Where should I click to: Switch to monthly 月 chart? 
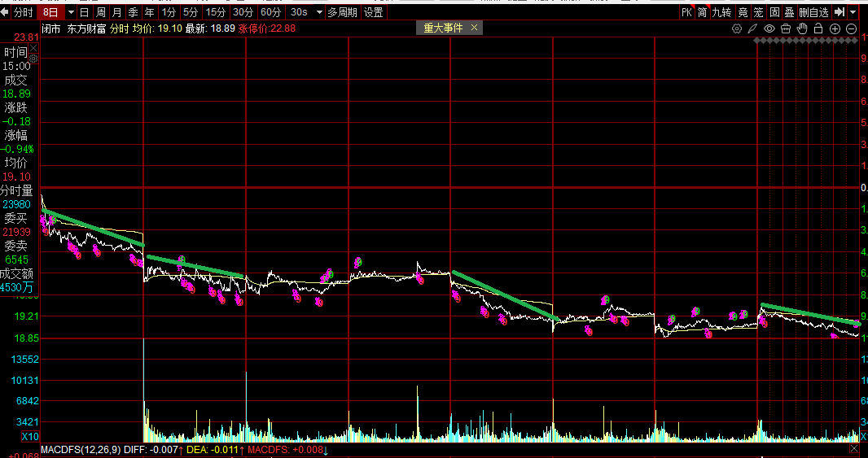coord(116,12)
